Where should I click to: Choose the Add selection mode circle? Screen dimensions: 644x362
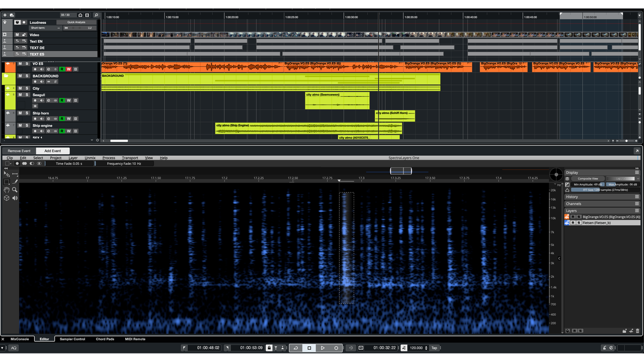(x=24, y=163)
